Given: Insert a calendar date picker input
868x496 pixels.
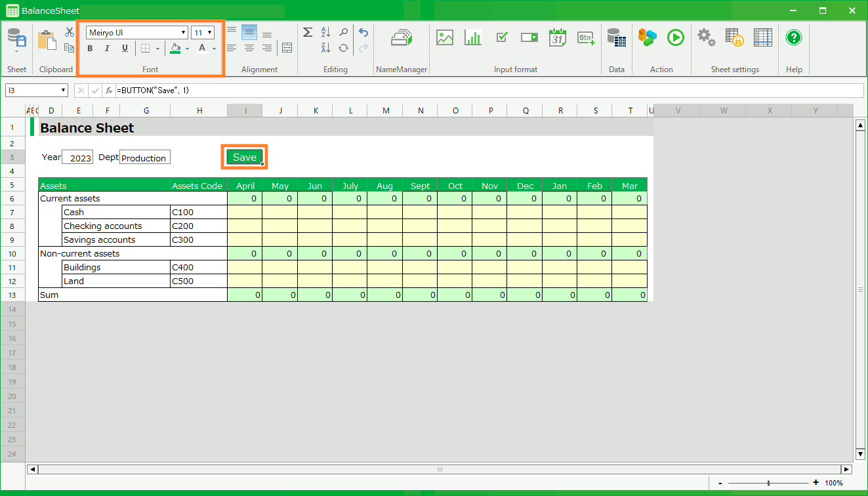Looking at the screenshot, I should point(557,37).
